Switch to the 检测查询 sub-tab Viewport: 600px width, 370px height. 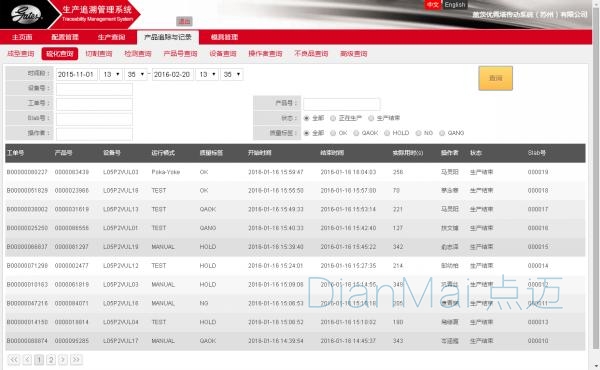tap(138, 54)
